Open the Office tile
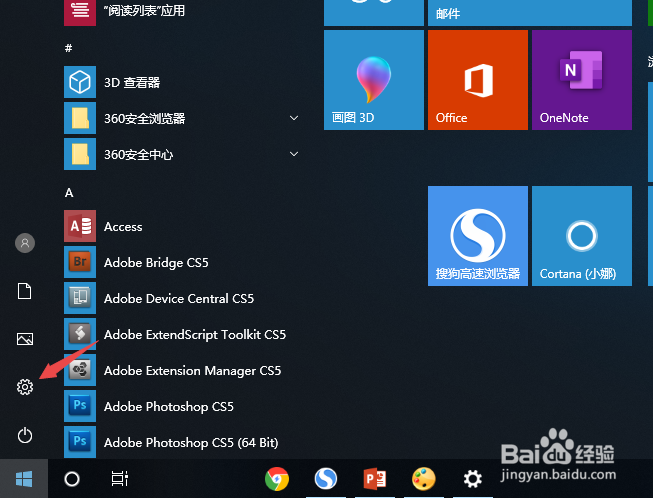Screen dimensions: 653x498 [x=478, y=80]
